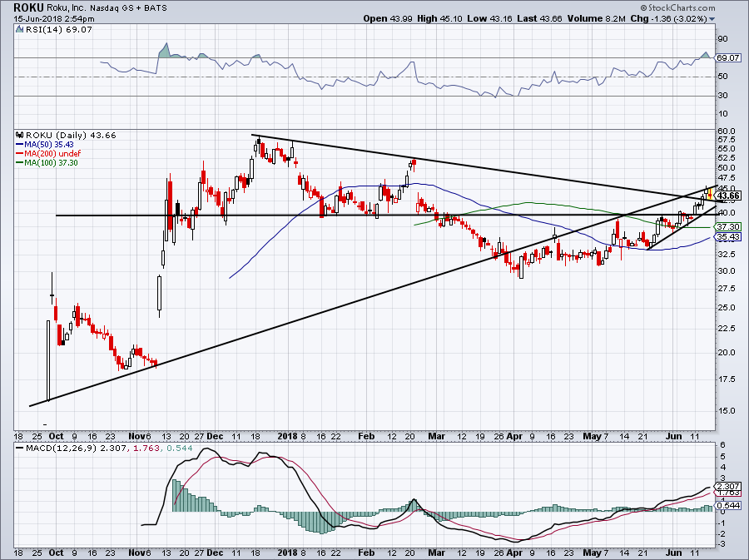Click the blue 35.43 MA tag on price axis
Screen dimensions: 749x560
click(x=728, y=237)
